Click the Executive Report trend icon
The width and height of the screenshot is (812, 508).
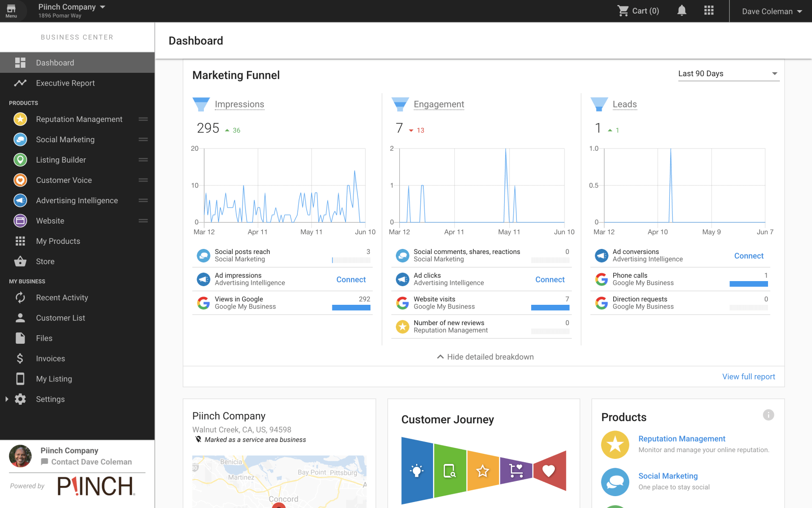(x=20, y=83)
